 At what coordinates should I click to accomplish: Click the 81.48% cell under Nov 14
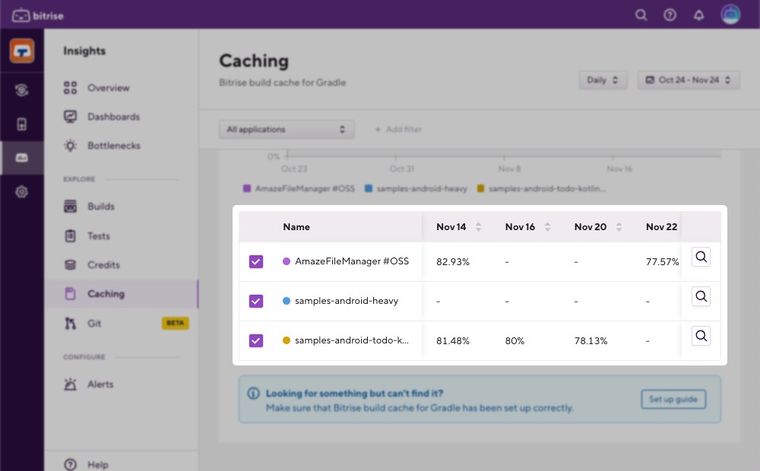pos(453,341)
